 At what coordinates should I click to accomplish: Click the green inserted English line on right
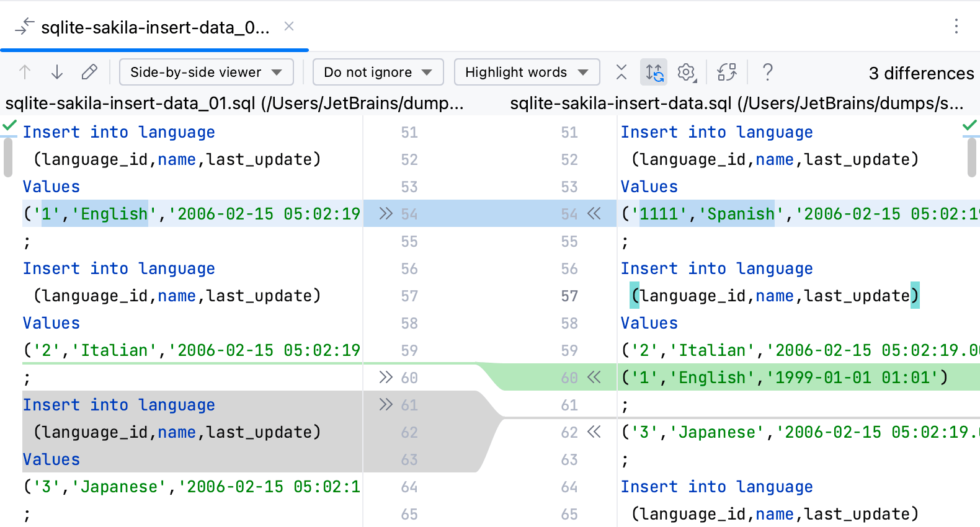784,378
